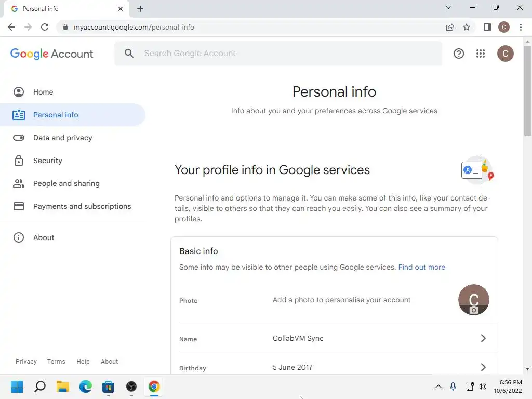Toggle Chrome side panel icon

click(x=487, y=27)
